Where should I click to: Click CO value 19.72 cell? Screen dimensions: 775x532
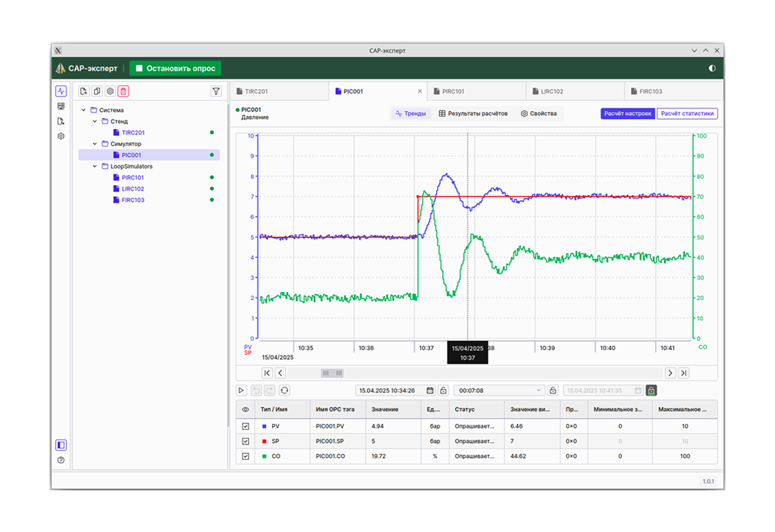[393, 456]
